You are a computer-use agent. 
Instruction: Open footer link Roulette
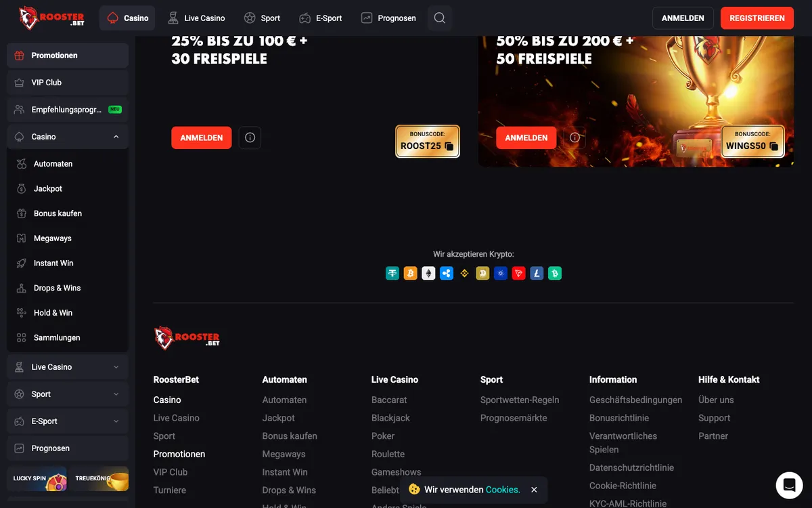[x=388, y=454]
